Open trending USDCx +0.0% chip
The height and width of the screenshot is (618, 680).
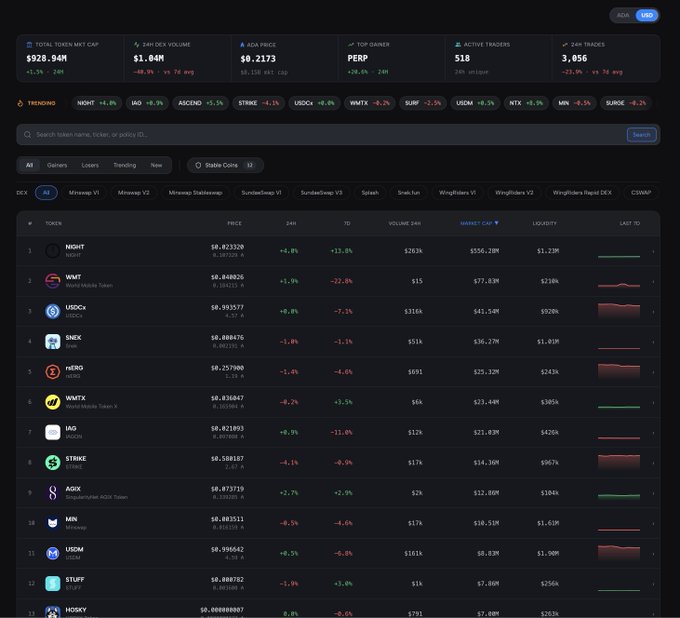pos(314,103)
